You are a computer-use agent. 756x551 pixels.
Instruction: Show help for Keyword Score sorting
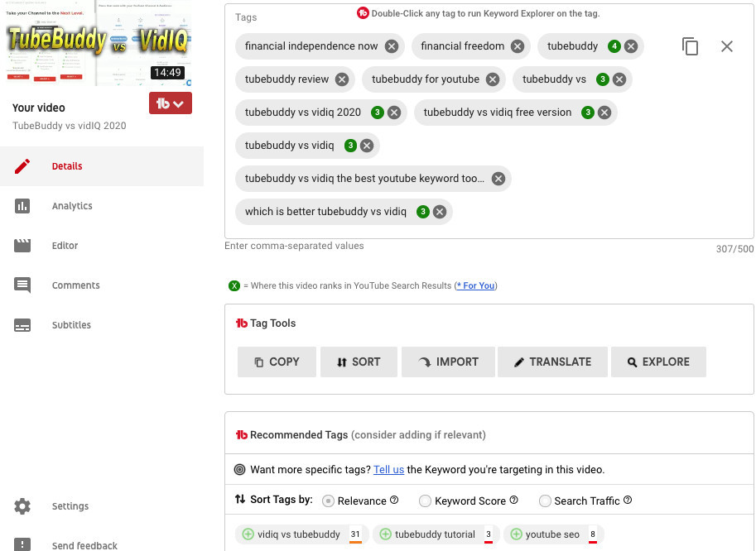point(513,500)
